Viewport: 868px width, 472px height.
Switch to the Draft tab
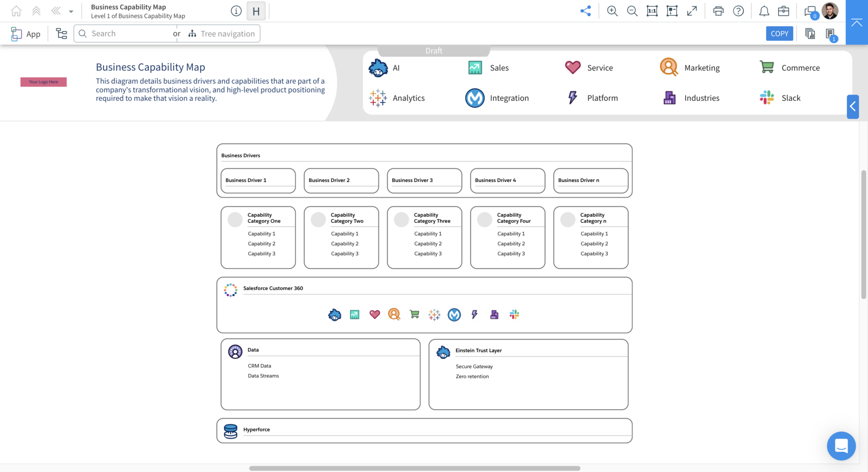433,50
